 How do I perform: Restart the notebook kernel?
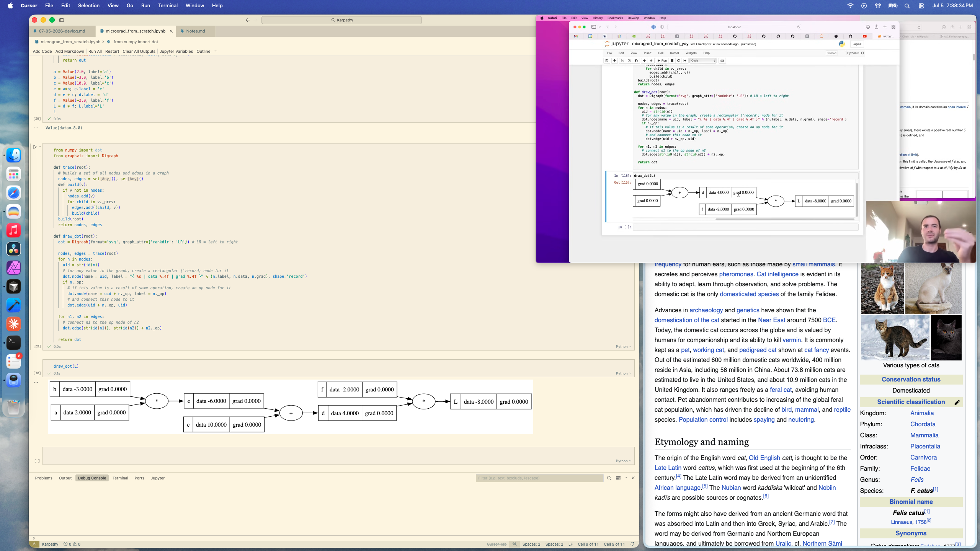click(112, 51)
